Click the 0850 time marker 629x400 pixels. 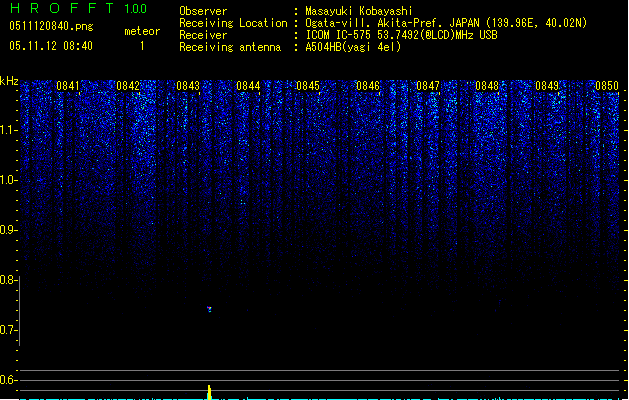click(x=607, y=86)
